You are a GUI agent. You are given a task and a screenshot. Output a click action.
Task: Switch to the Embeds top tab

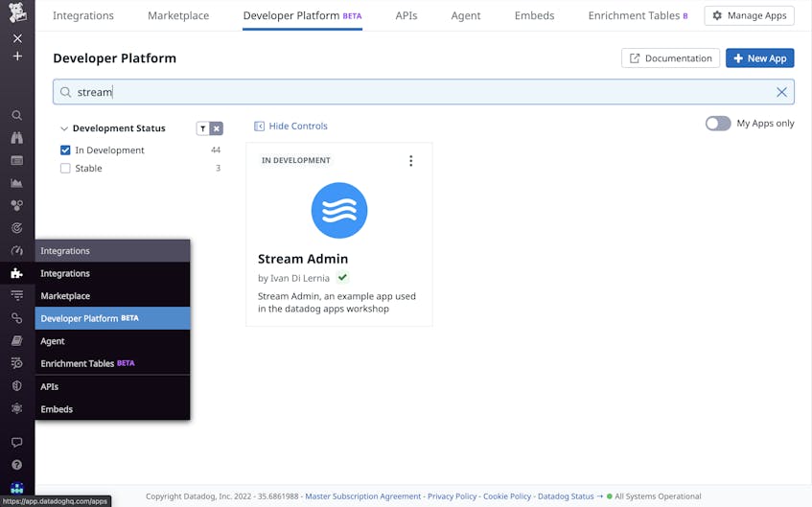click(534, 15)
